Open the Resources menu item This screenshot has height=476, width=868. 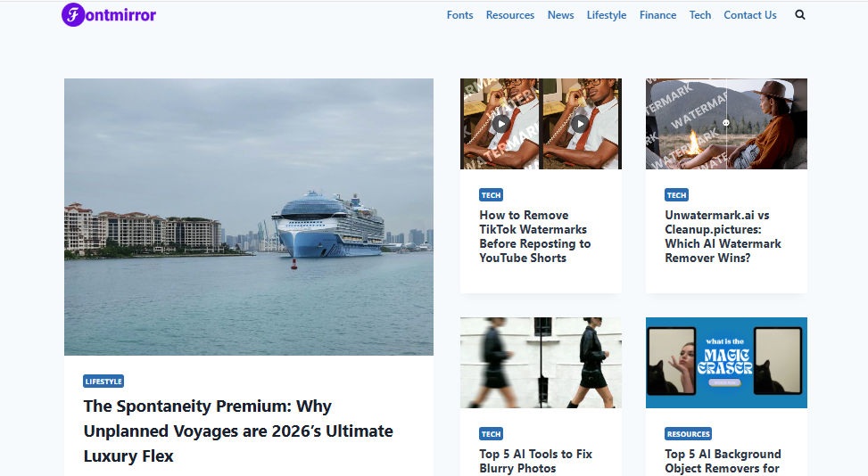tap(510, 15)
